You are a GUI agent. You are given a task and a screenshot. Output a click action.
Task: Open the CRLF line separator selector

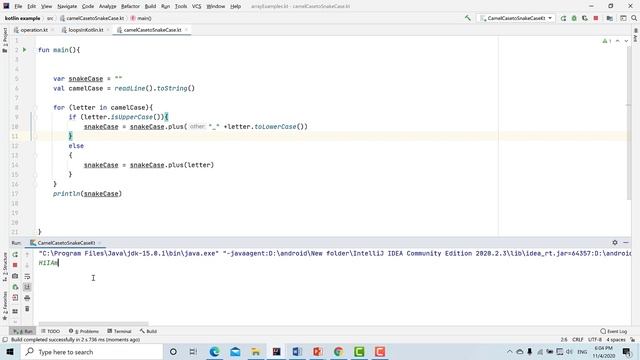578,340
